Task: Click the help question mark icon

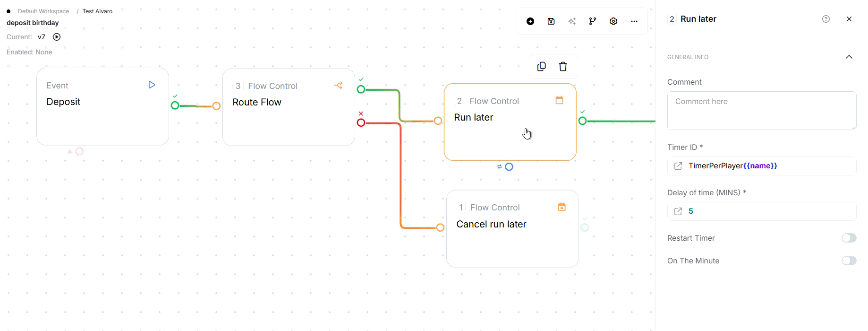Action: tap(826, 19)
